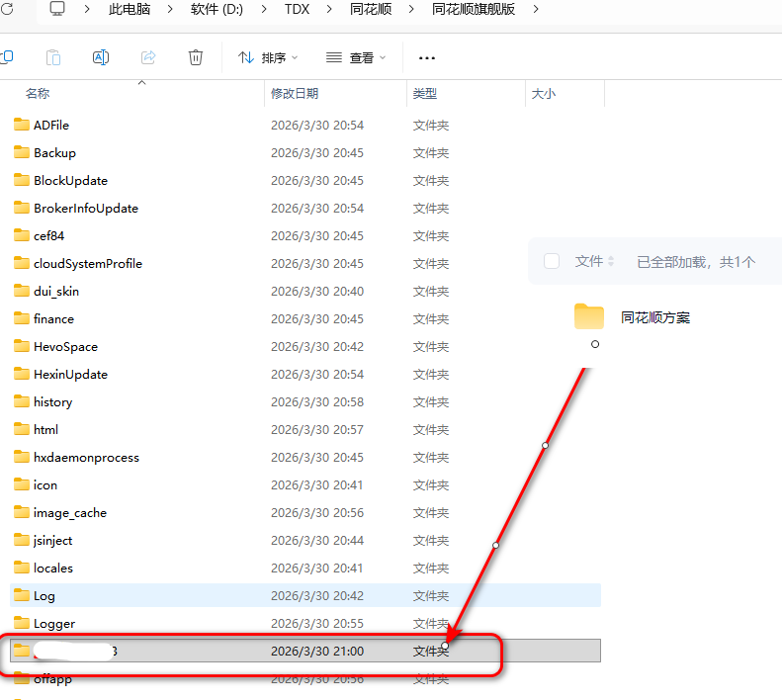This screenshot has width=782, height=700.
Task: Go to 同花顺 in the breadcrumb
Action: pos(371,9)
